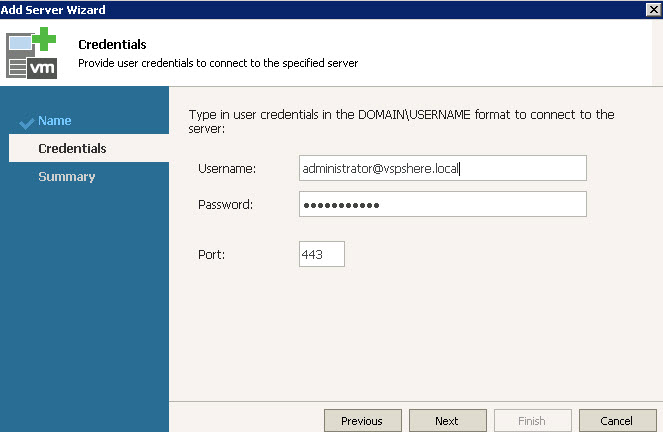Screen dimensions: 663x432
Task: Open the Summary step in sidebar
Action: click(x=66, y=177)
